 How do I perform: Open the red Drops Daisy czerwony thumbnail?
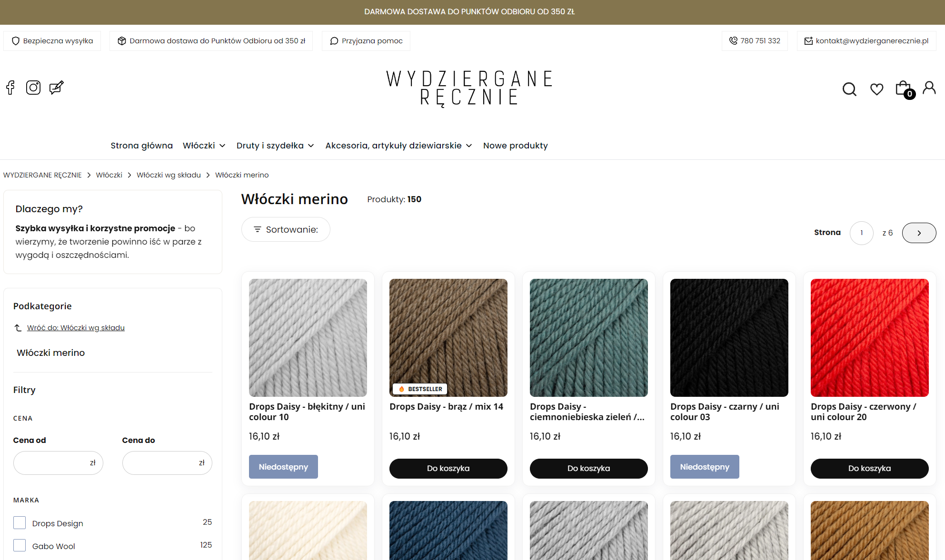pyautogui.click(x=870, y=338)
